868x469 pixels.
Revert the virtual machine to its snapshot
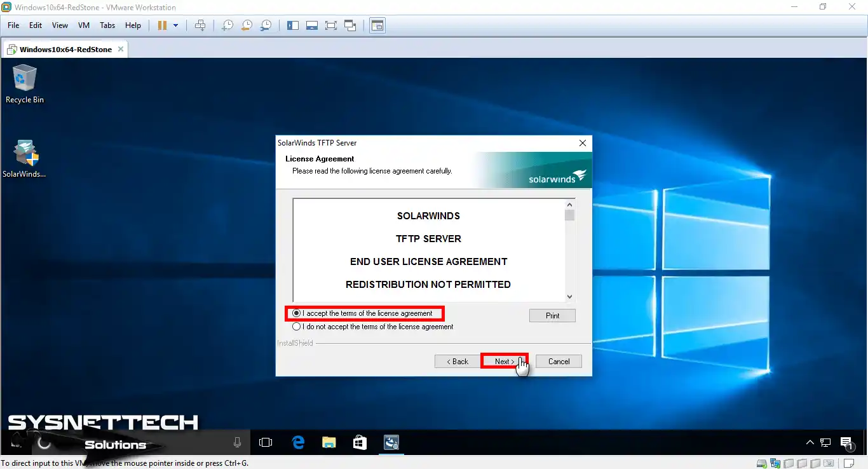[x=247, y=25]
